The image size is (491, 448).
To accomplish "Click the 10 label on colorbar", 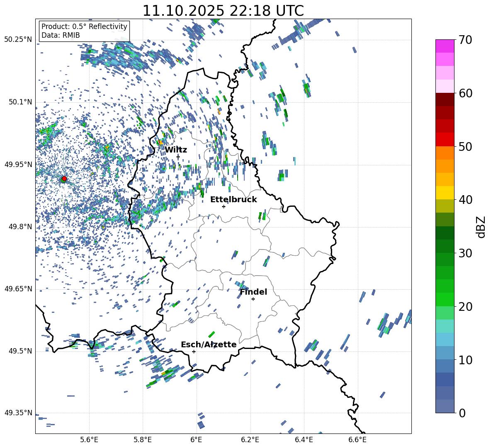I will point(465,360).
